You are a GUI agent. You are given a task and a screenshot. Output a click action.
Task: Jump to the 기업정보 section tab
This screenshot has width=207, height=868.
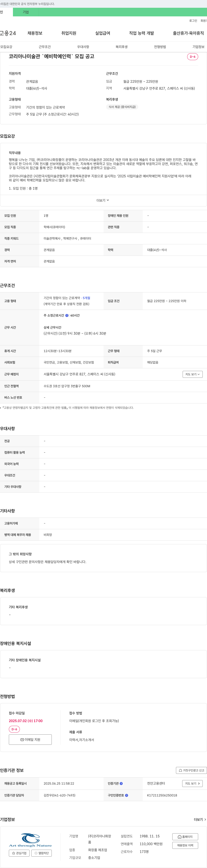tap(198, 47)
